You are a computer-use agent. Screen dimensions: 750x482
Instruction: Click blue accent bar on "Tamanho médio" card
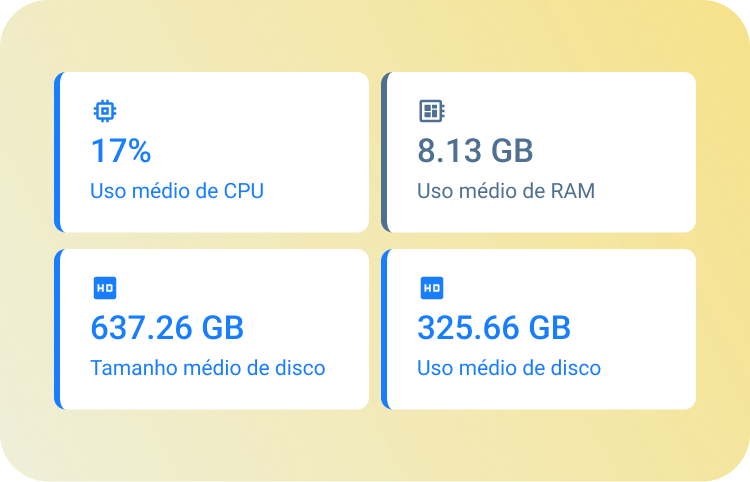(x=58, y=329)
